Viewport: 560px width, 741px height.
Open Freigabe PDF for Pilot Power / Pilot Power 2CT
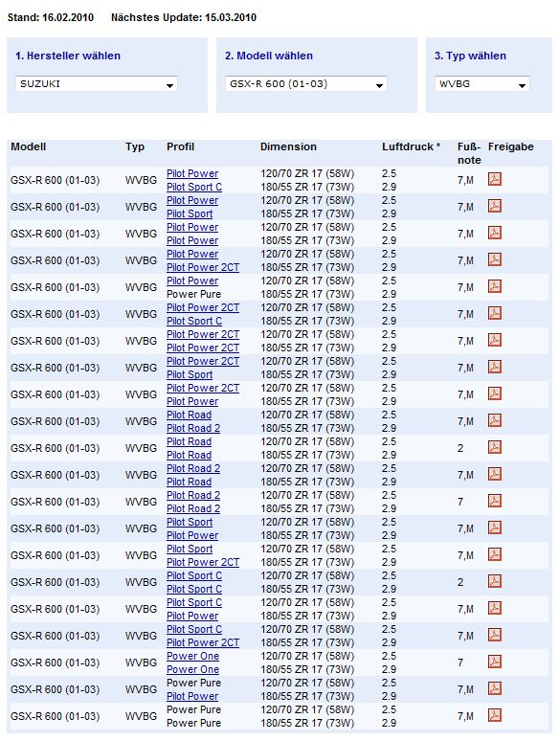[x=495, y=259]
